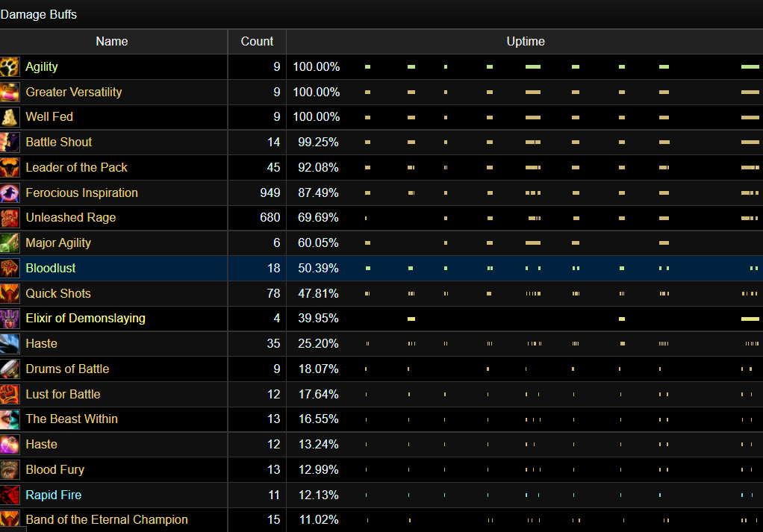Click the Agility buff icon
This screenshot has width=763, height=532.
coord(10,67)
